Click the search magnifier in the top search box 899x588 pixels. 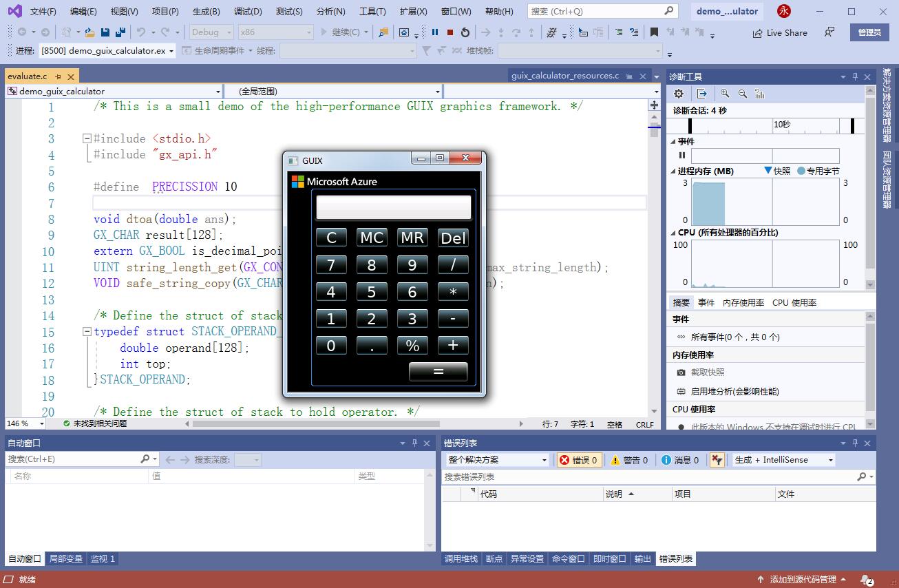669,11
